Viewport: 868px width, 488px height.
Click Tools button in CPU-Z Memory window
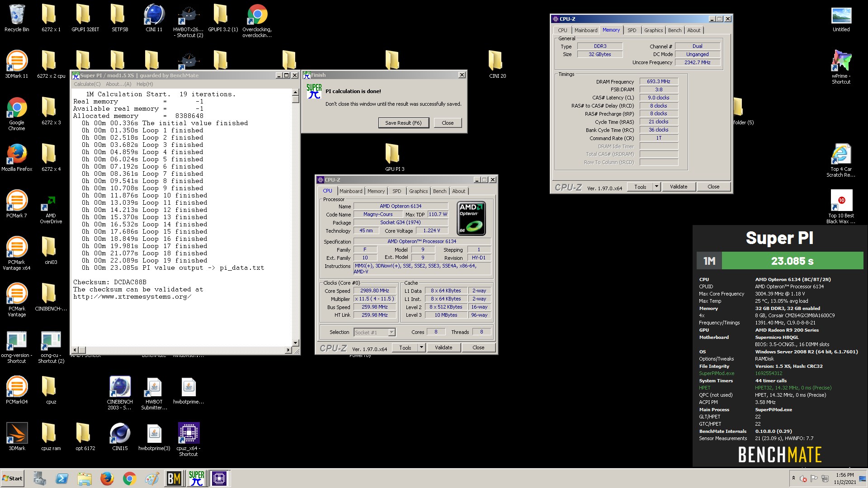point(640,187)
